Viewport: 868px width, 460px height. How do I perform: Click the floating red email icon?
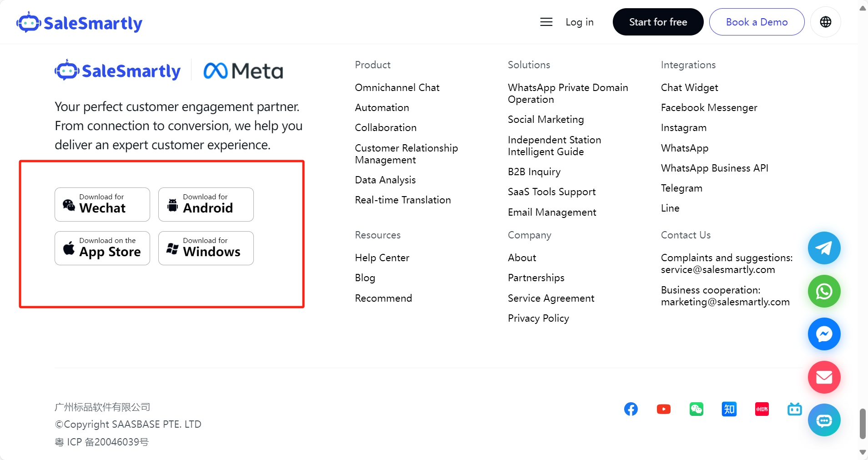pyautogui.click(x=824, y=377)
